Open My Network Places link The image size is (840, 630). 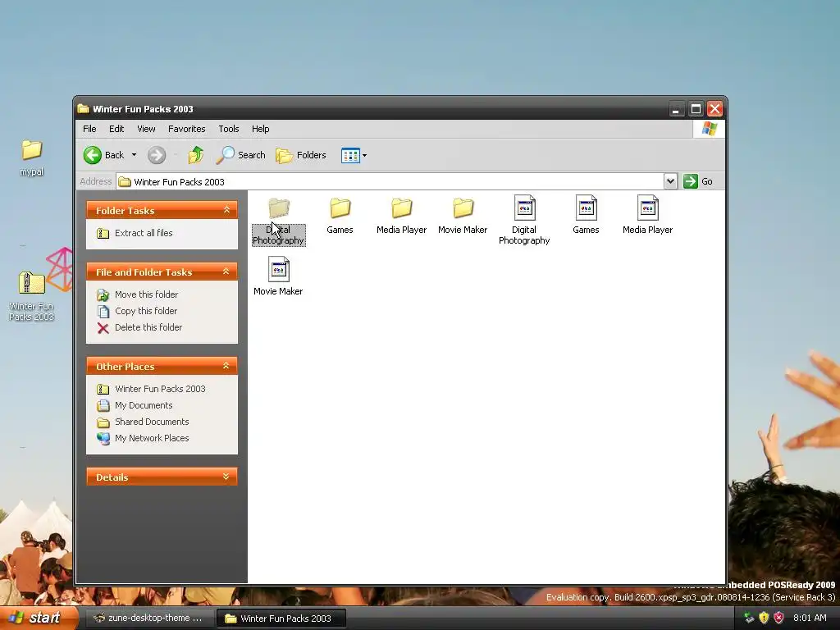pos(152,438)
